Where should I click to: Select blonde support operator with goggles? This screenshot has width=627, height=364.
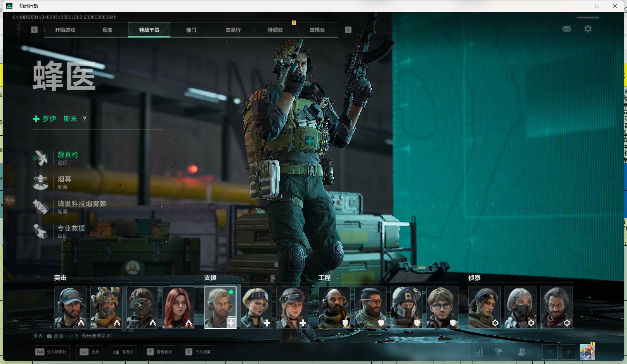(256, 307)
